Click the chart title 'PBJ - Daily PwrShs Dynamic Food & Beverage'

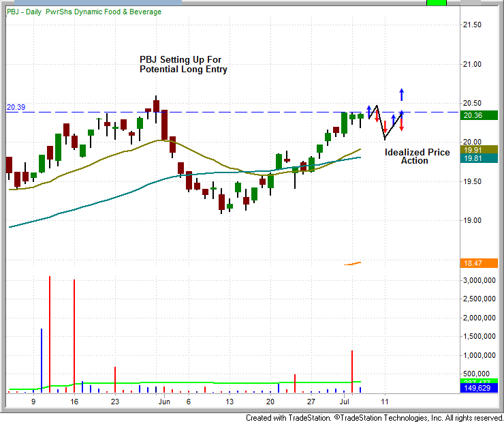pyautogui.click(x=84, y=12)
